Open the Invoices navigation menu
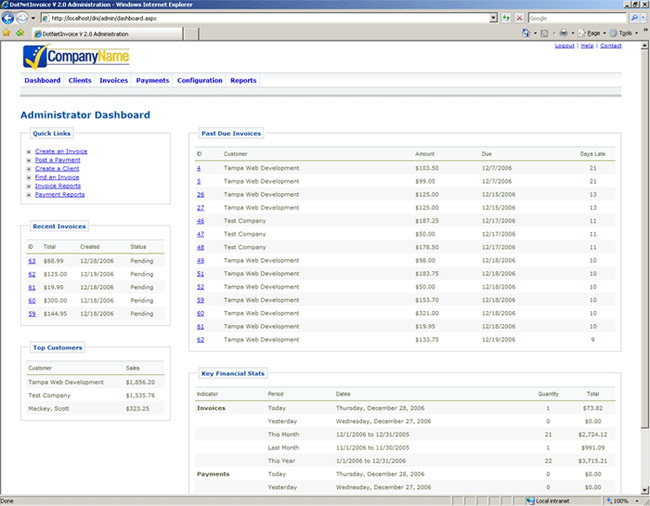This screenshot has width=650, height=506. click(x=113, y=80)
